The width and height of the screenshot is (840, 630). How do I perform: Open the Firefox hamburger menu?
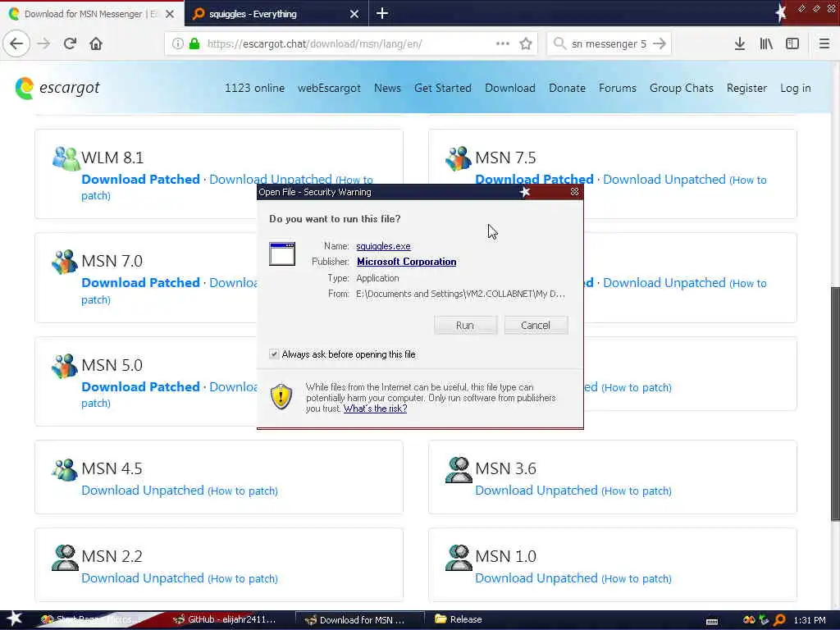pyautogui.click(x=824, y=43)
